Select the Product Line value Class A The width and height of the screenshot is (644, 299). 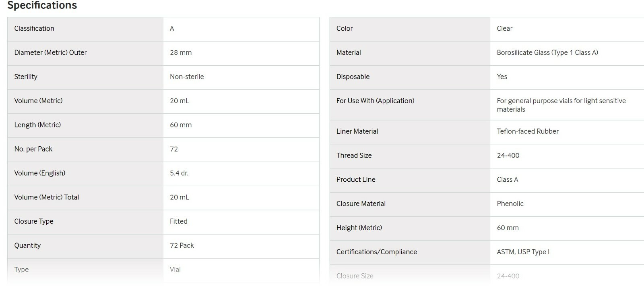click(508, 180)
